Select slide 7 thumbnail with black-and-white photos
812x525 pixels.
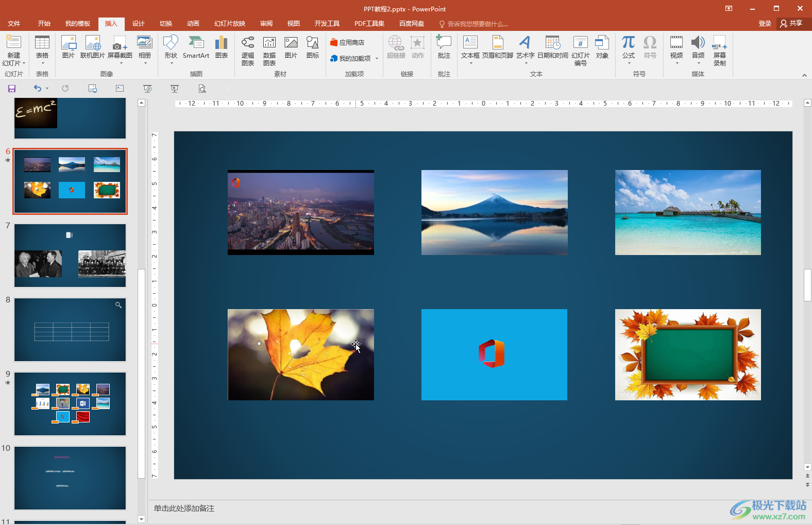(70, 256)
